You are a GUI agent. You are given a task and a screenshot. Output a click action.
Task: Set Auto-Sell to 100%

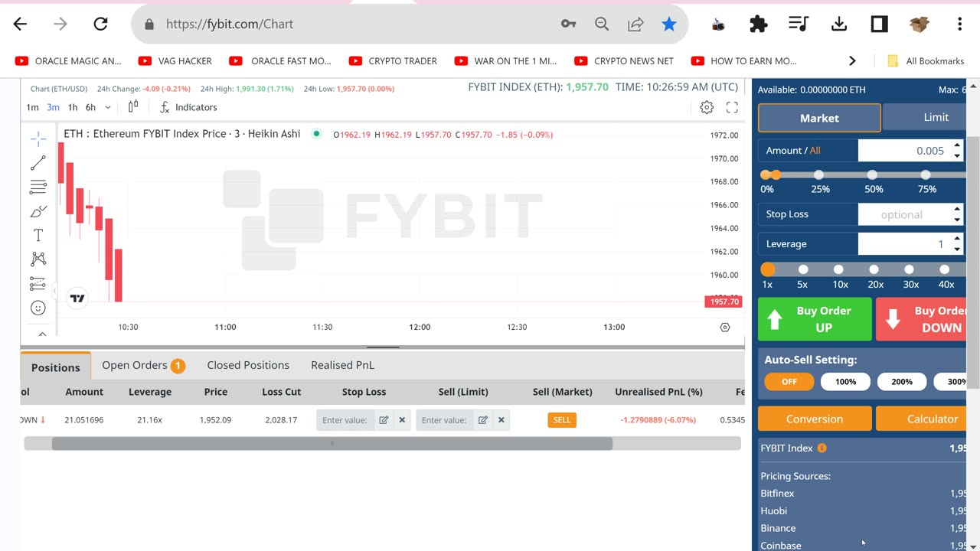click(845, 382)
